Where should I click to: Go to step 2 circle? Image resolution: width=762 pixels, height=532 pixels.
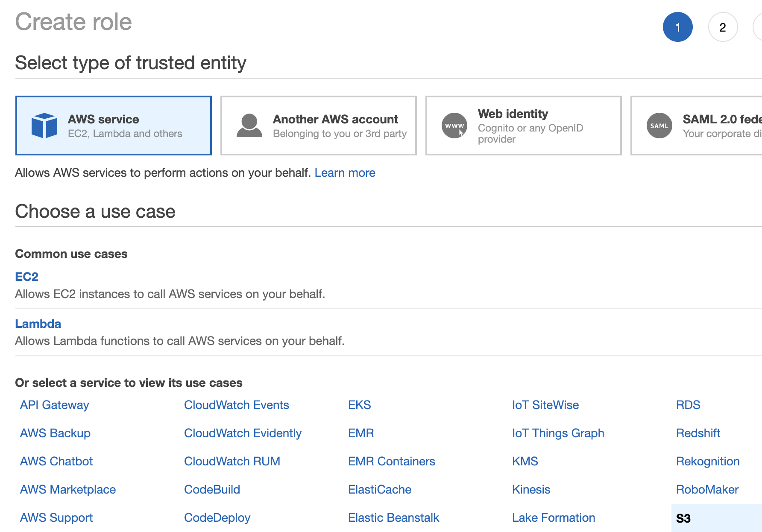(723, 27)
